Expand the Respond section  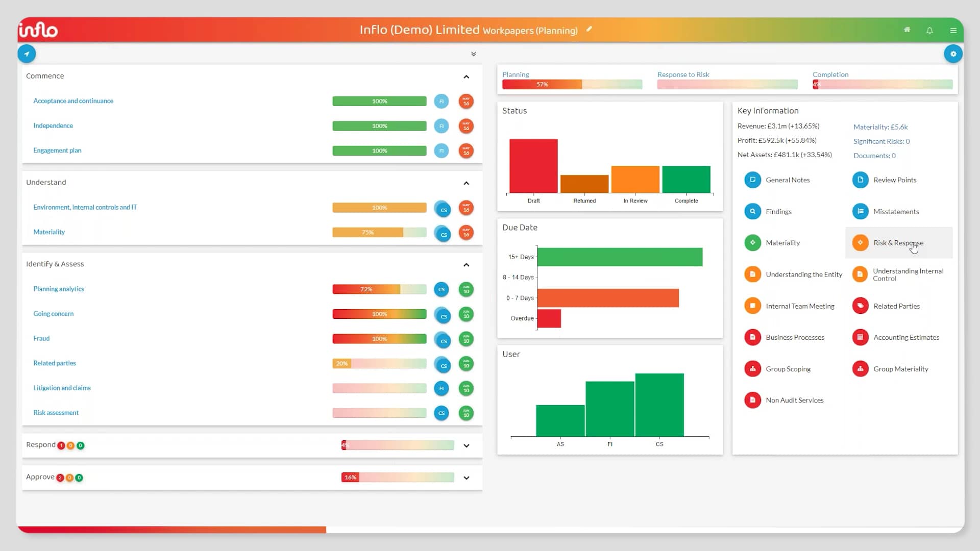pos(466,445)
